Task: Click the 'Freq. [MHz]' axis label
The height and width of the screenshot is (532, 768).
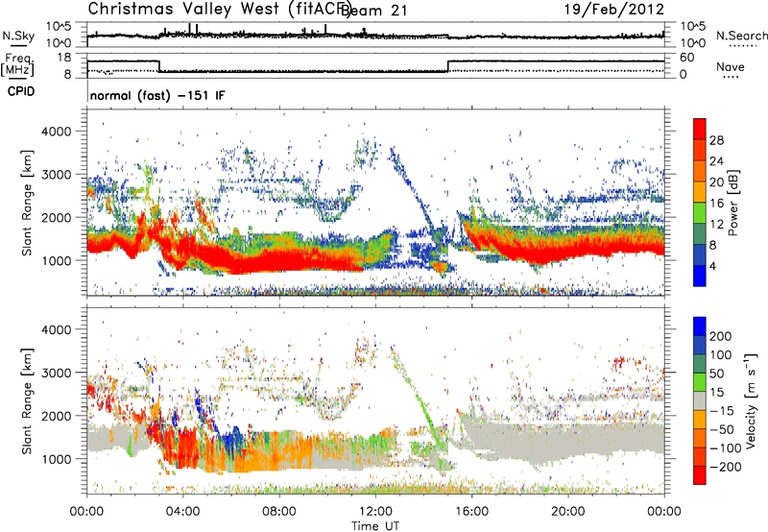Action: click(x=17, y=64)
